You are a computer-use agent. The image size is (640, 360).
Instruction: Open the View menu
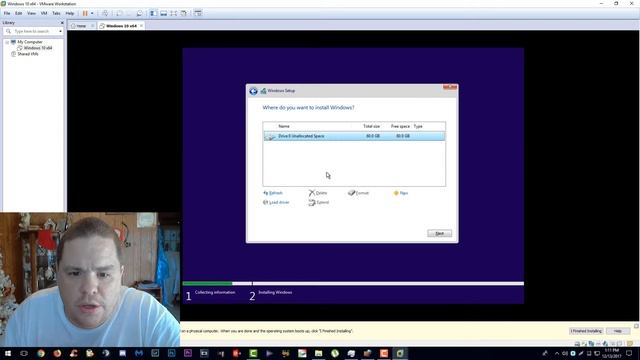pyautogui.click(x=31, y=13)
